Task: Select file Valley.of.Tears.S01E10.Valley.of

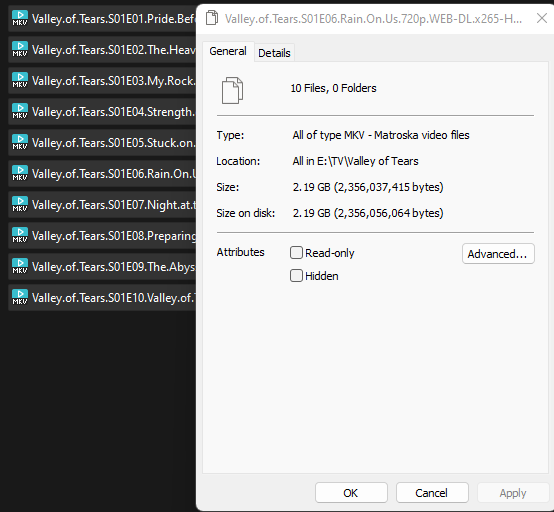Action: pyautogui.click(x=102, y=298)
